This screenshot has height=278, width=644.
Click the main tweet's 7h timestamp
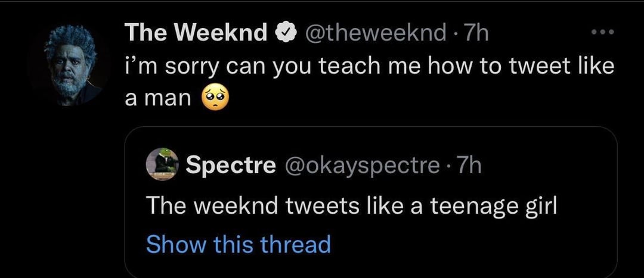click(x=476, y=34)
